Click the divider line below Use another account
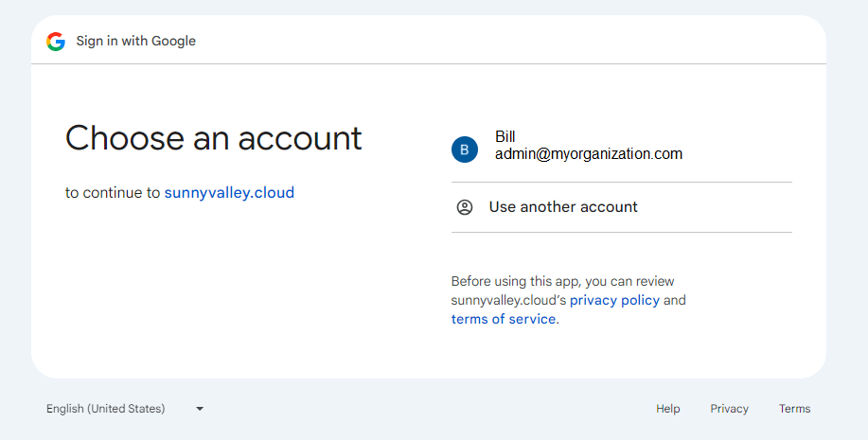 click(x=621, y=232)
